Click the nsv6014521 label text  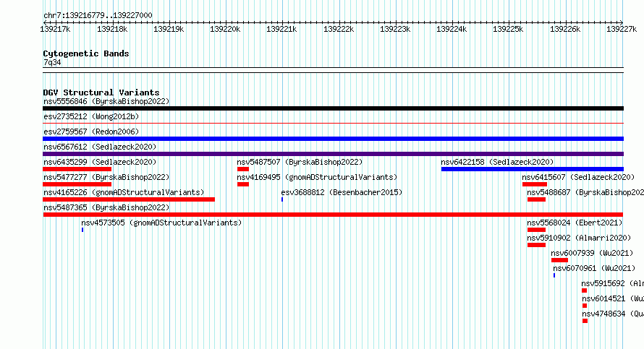point(603,298)
